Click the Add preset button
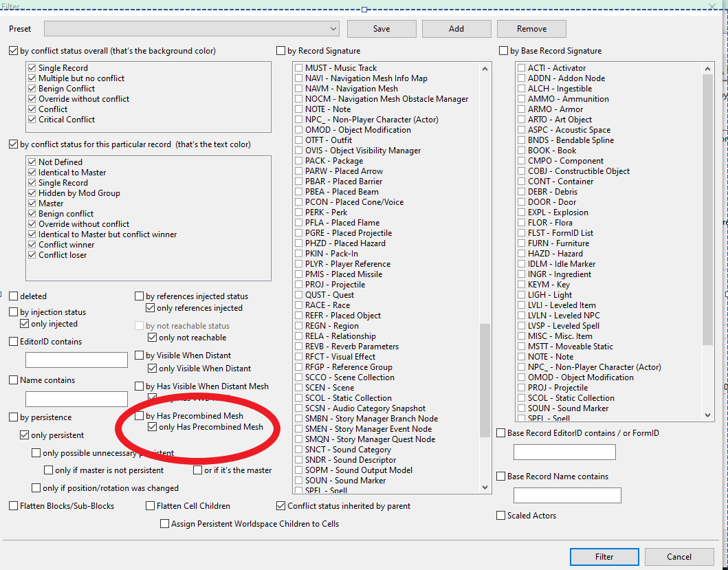This screenshot has width=728, height=570. coord(456,29)
